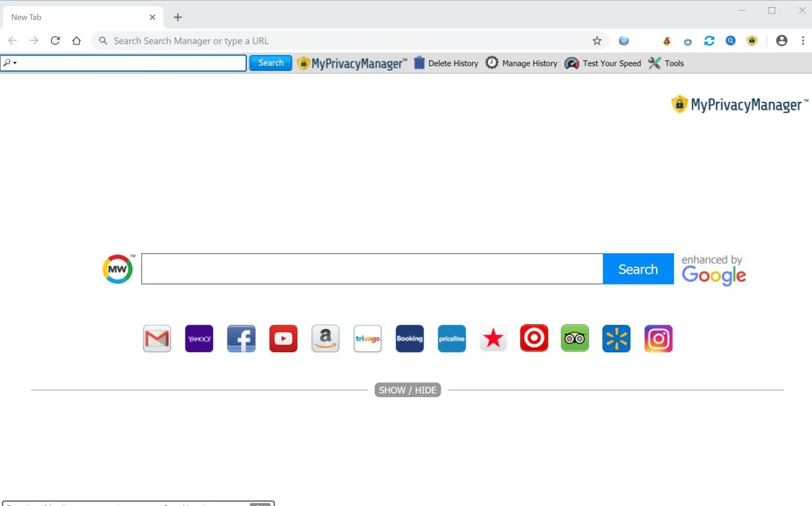Viewport: 812px width, 506px height.
Task: Bookmark this page with the star icon
Action: click(x=597, y=41)
